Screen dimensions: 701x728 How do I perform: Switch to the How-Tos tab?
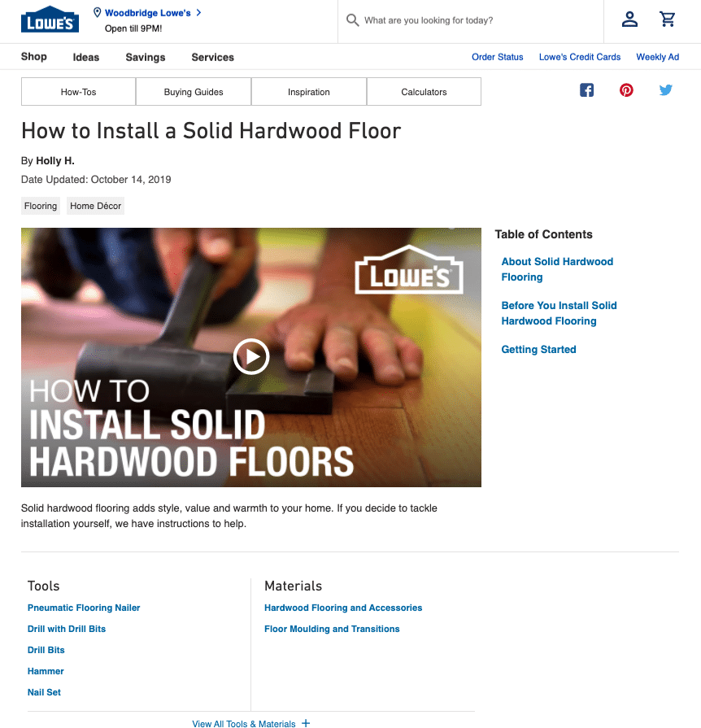point(78,91)
